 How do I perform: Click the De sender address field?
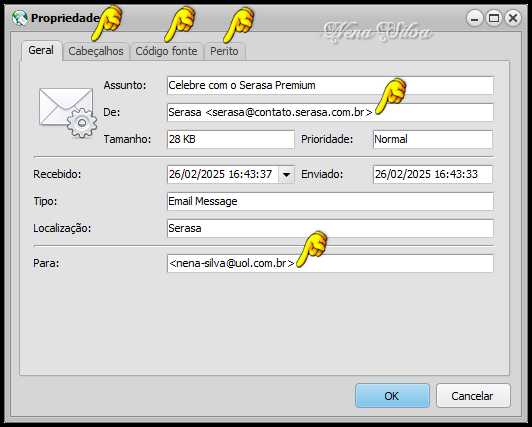330,112
